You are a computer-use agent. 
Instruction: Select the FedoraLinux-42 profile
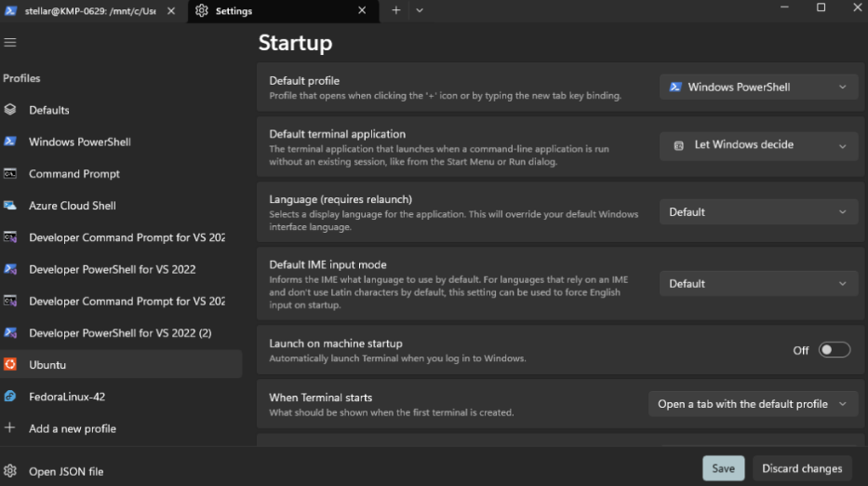click(x=121, y=397)
